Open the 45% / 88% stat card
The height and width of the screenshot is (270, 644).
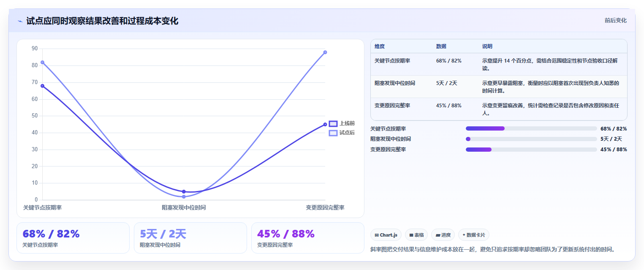tap(307, 238)
